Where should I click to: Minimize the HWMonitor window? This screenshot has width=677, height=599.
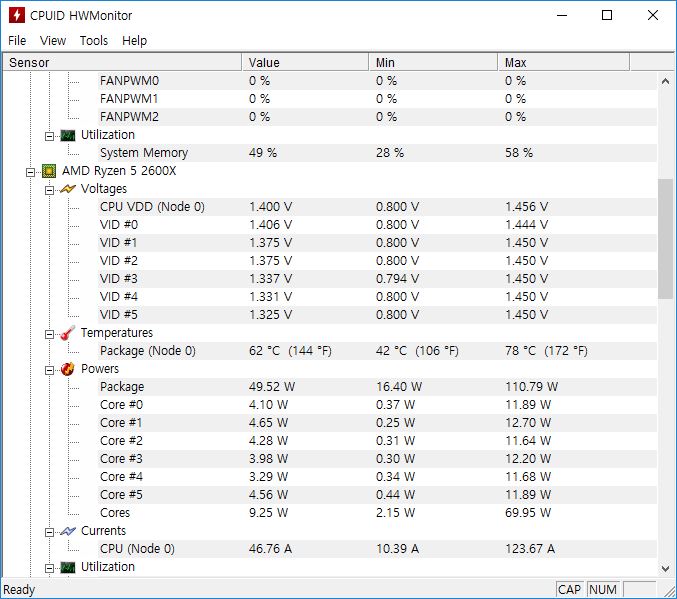pyautogui.click(x=562, y=16)
